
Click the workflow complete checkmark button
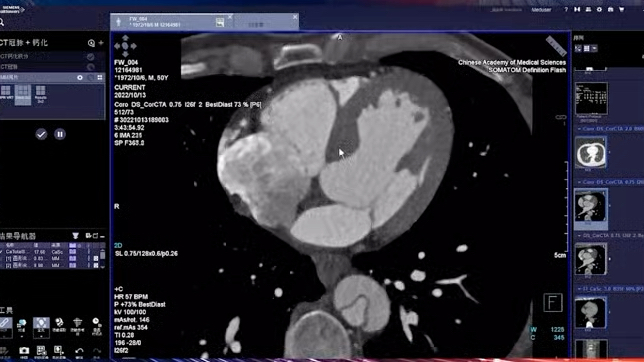coord(41,134)
